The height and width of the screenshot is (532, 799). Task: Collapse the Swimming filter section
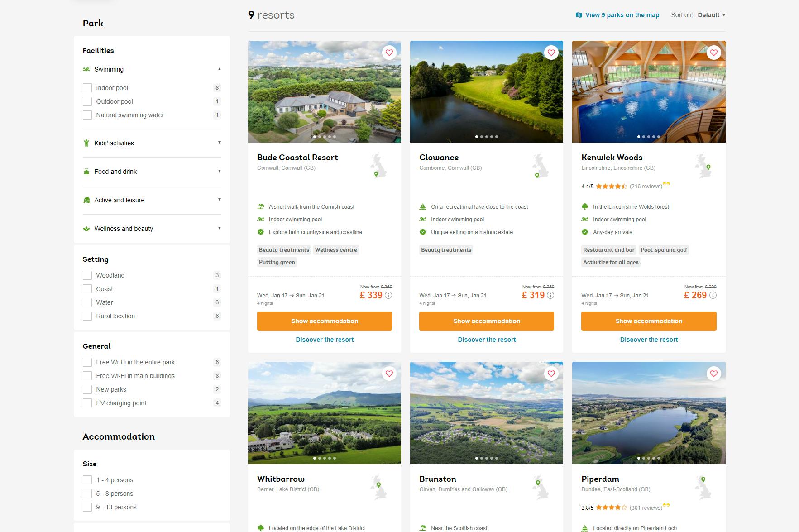[220, 69]
